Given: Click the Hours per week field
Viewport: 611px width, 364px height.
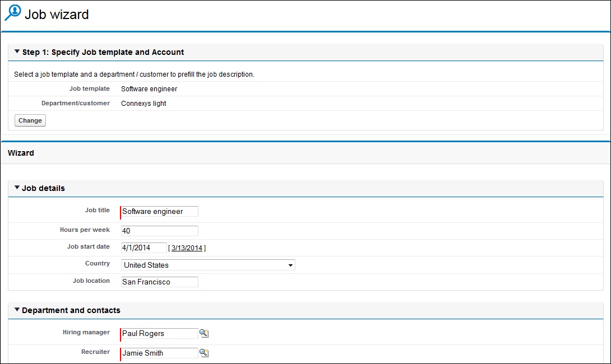Looking at the screenshot, I should click(159, 231).
